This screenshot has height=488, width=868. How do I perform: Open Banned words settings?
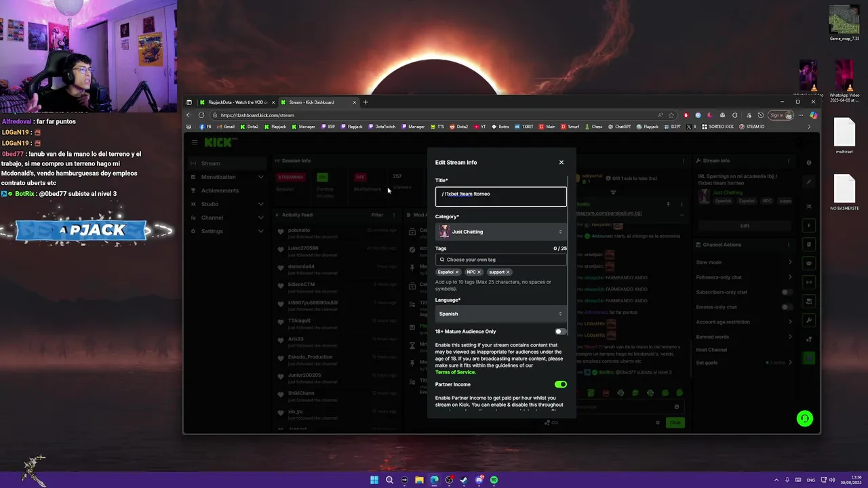click(744, 337)
